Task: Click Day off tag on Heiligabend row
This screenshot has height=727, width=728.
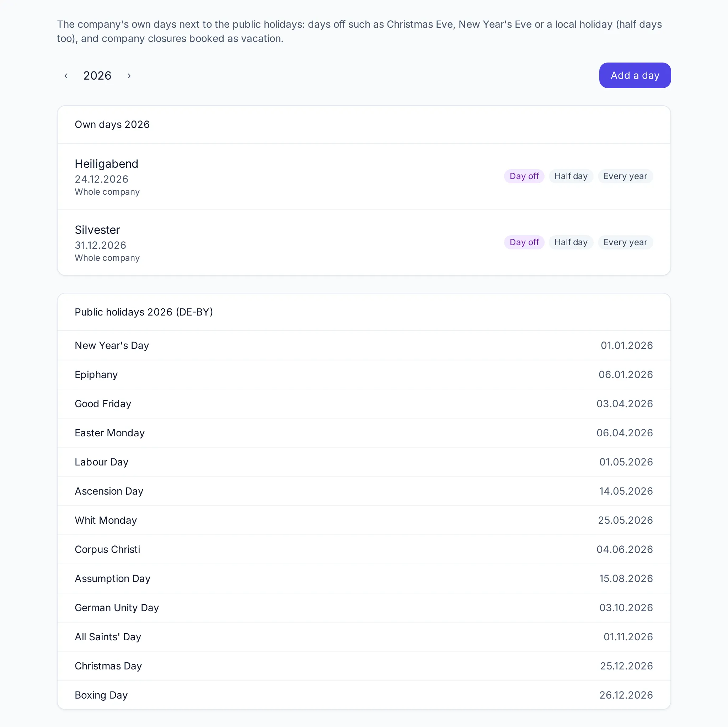Action: point(524,176)
